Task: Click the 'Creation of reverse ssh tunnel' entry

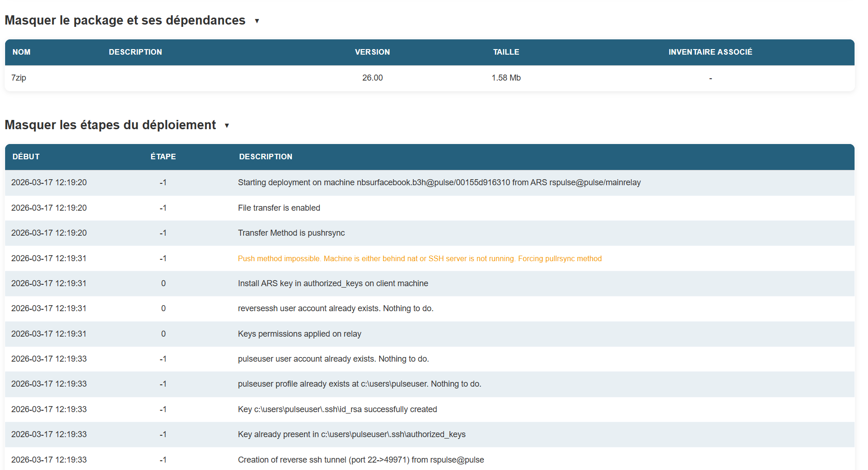Action: coord(361,460)
